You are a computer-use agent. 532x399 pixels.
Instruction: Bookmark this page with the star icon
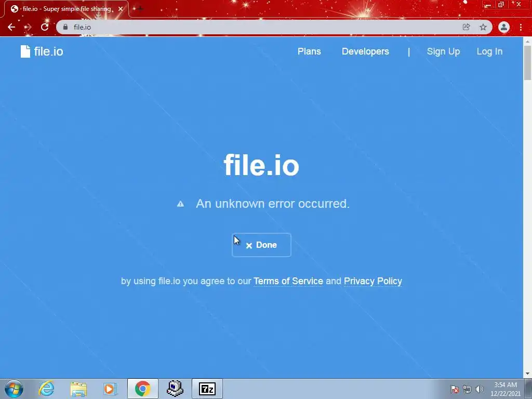tap(483, 27)
